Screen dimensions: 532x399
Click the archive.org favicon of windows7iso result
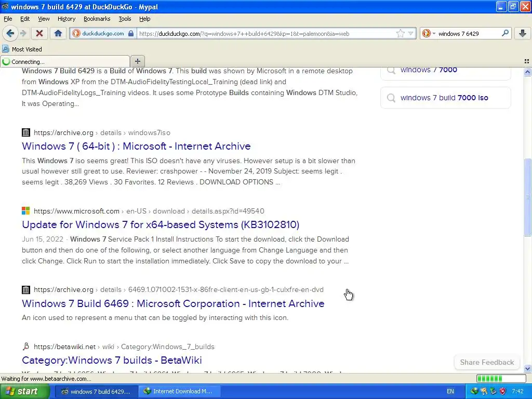pos(26,132)
